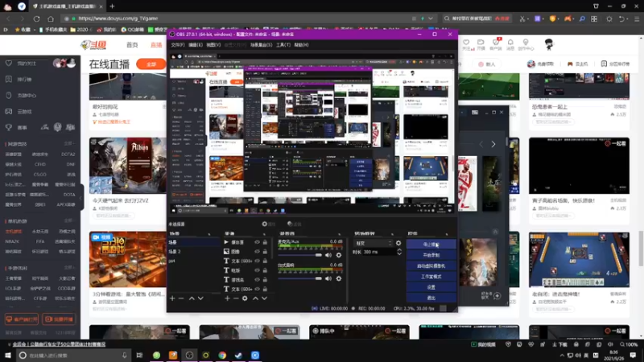
Task: Click the 开始录制 start recording button
Action: click(431, 255)
